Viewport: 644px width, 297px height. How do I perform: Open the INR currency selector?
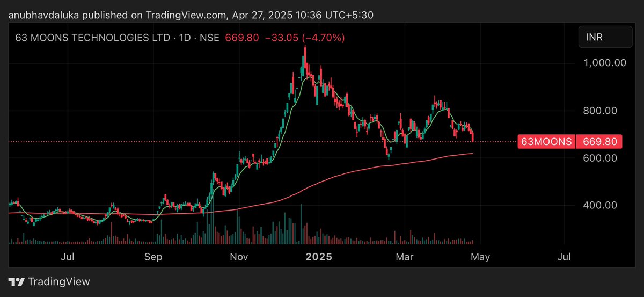pyautogui.click(x=605, y=38)
